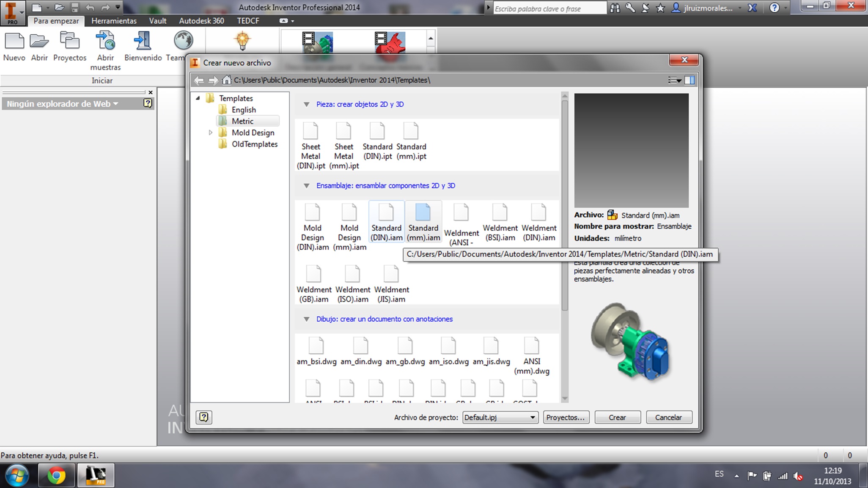Open the quick access toolbar customize dropdown

(x=118, y=7)
